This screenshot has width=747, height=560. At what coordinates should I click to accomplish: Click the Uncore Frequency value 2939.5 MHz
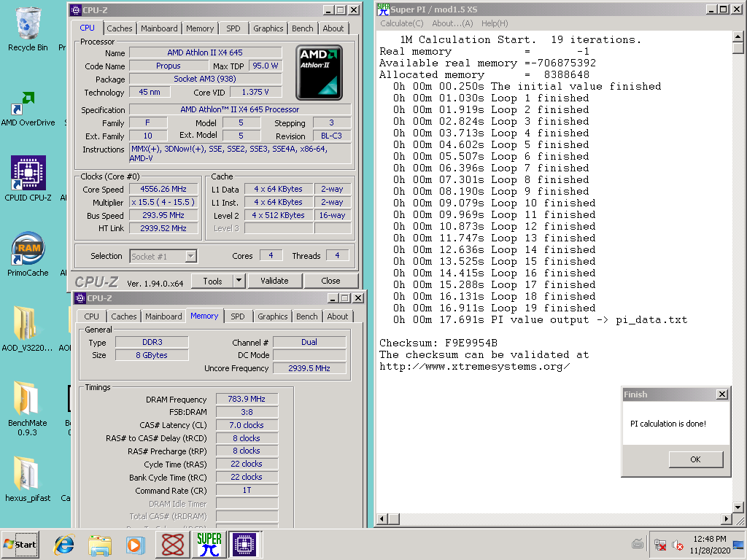[309, 368]
